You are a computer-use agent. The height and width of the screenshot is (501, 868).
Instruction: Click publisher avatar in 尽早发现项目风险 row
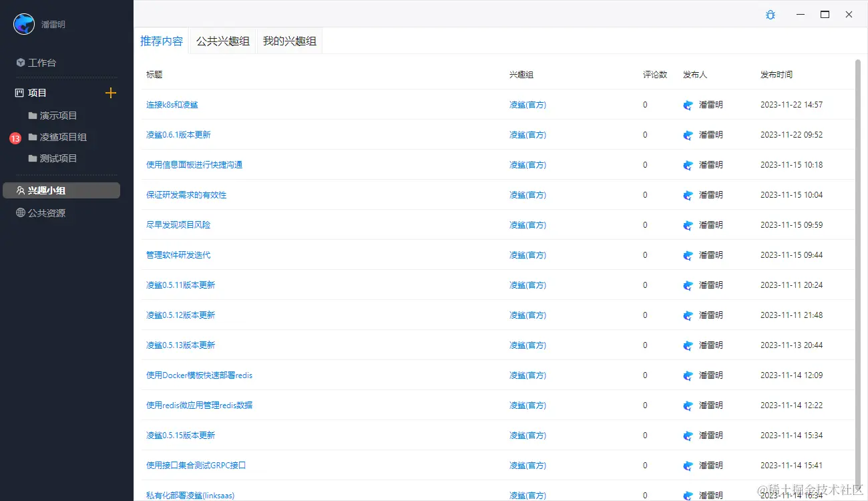click(688, 225)
